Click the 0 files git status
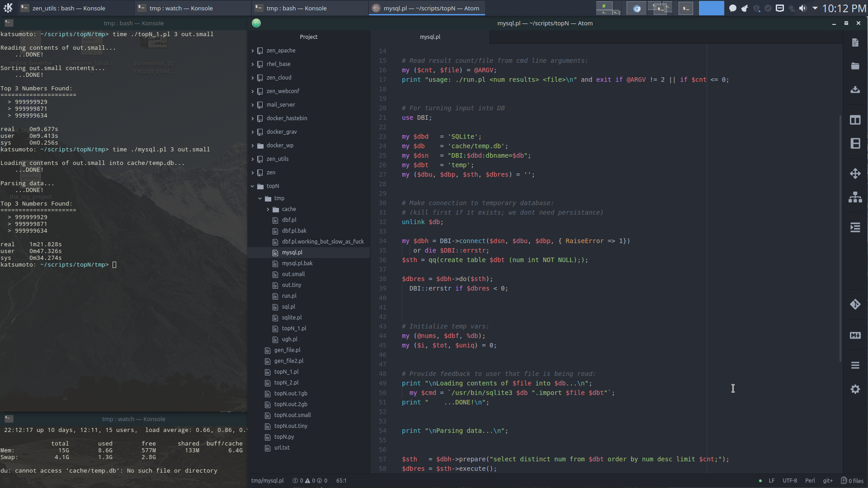868x488 pixels. (x=852, y=481)
